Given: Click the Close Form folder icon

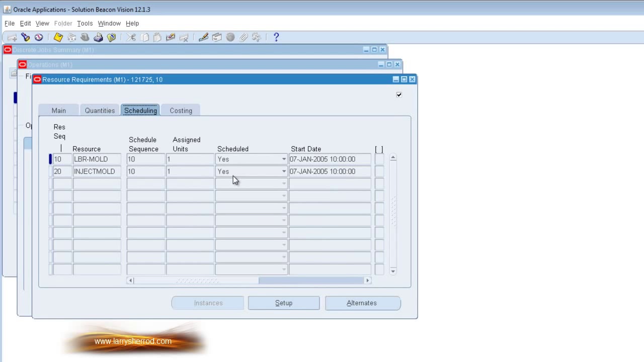Looking at the screenshot, I should [112, 37].
